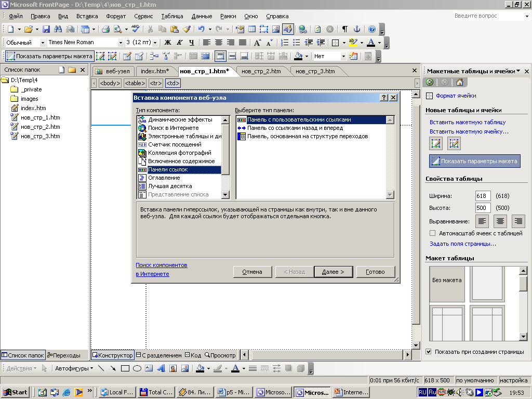The height and width of the screenshot is (399, 532).
Task: Open the Формат menu
Action: [x=116, y=16]
